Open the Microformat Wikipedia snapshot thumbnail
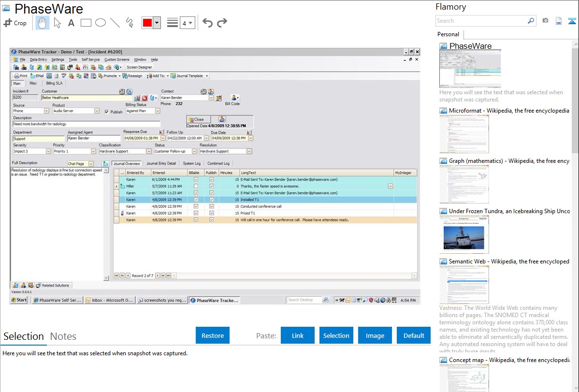This screenshot has width=579, height=392. pos(464,134)
